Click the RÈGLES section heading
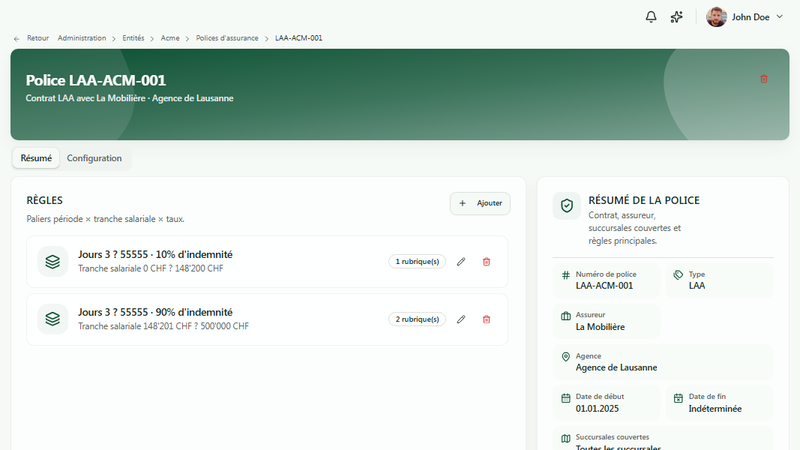The width and height of the screenshot is (800, 450). (x=44, y=201)
